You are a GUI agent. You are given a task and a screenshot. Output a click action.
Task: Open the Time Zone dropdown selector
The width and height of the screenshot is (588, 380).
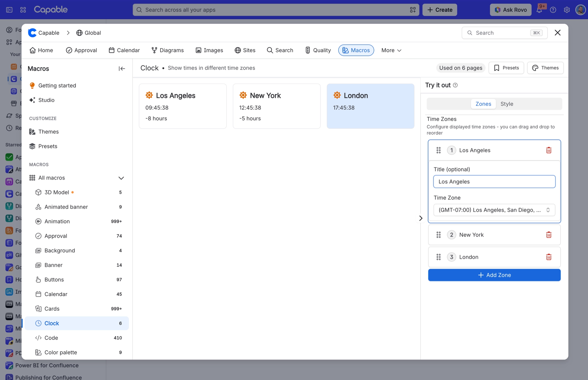494,210
